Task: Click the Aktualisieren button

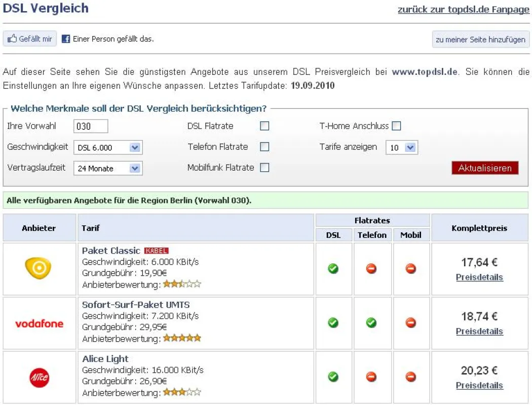Action: (x=485, y=168)
